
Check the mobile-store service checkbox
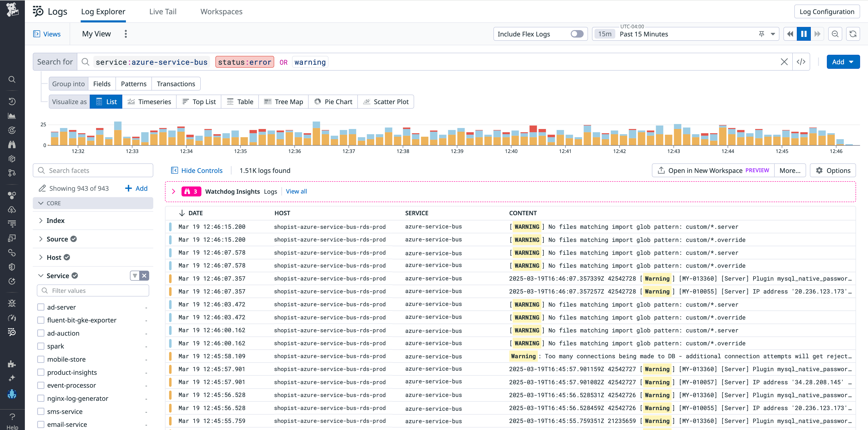tap(41, 359)
